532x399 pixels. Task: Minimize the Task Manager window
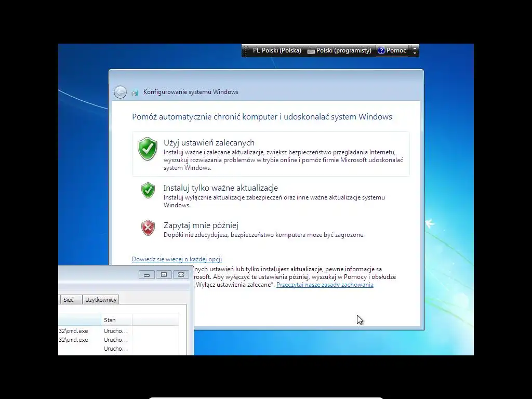[147, 274]
